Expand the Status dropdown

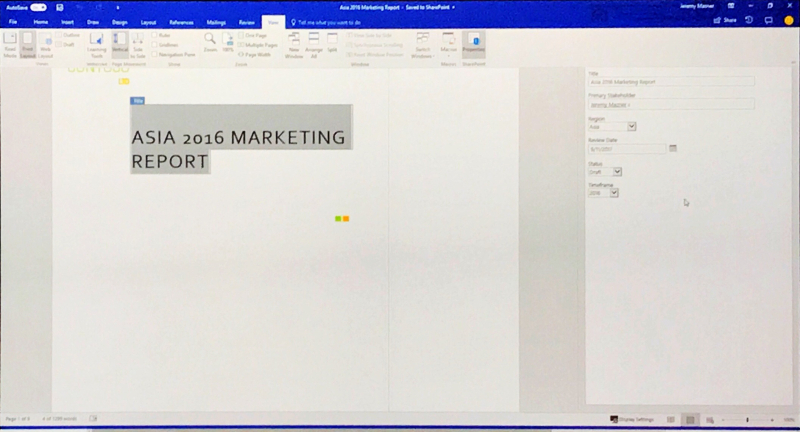(617, 171)
